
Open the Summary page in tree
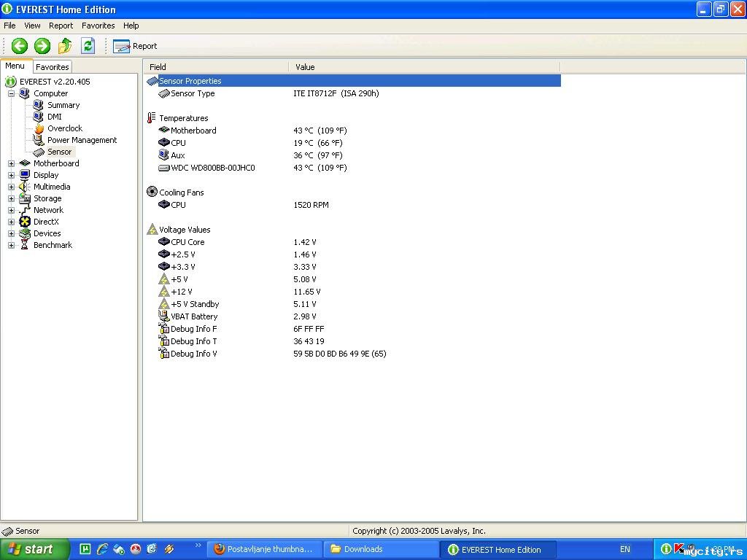click(63, 105)
